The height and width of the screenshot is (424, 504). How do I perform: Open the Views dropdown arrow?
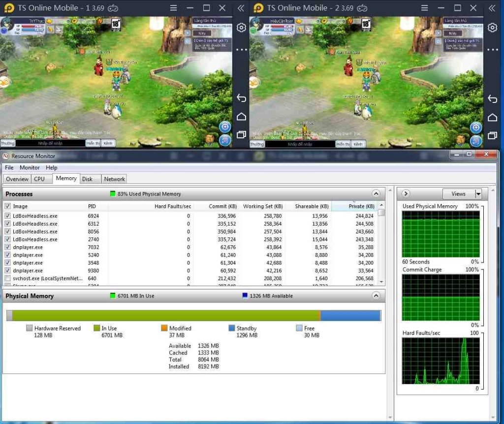(478, 194)
